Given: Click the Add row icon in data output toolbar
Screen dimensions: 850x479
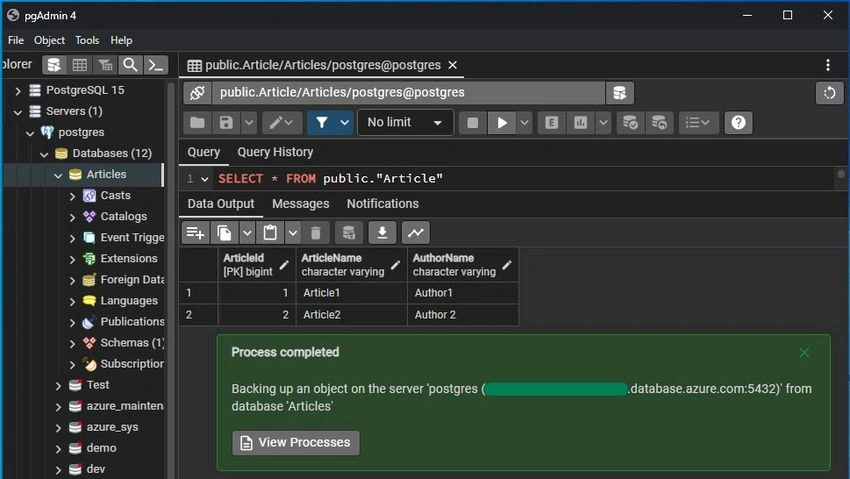Looking at the screenshot, I should tap(195, 233).
